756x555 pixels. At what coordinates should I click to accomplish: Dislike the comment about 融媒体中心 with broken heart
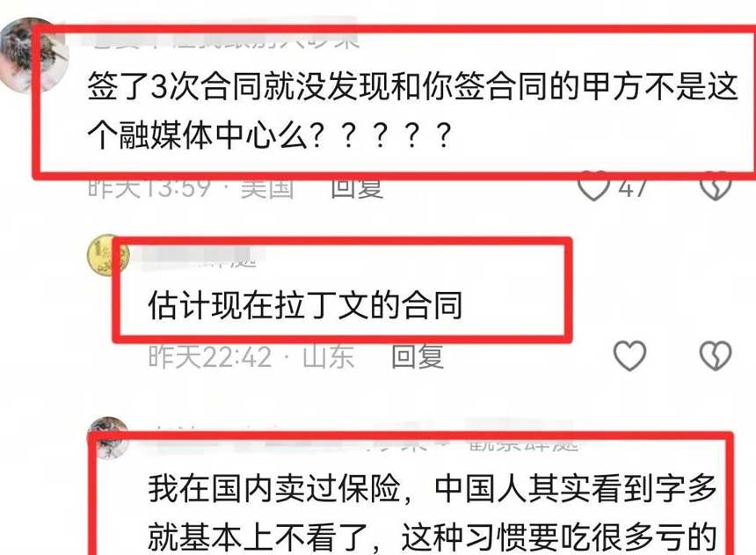point(716,186)
